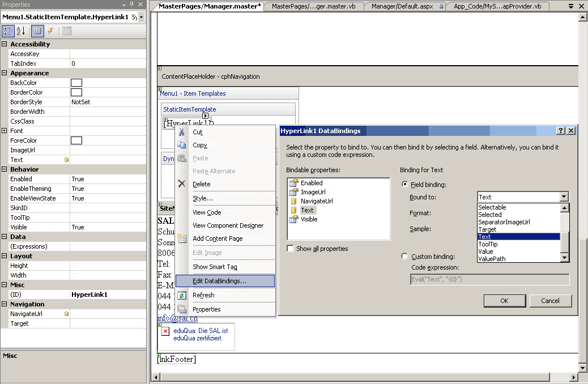Image resolution: width=588 pixels, height=384 pixels.
Task: Click the Add Content Page icon
Action: (x=182, y=238)
